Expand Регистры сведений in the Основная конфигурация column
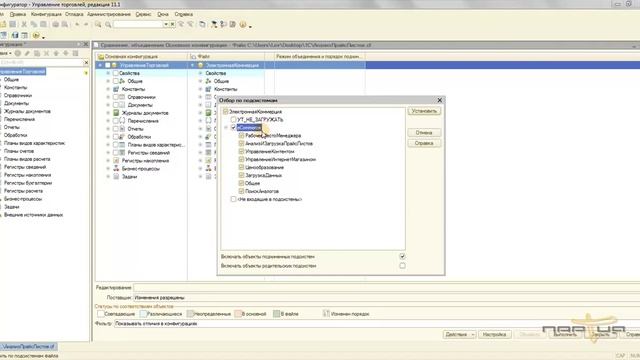This screenshot has height=360, width=640. 108,153
